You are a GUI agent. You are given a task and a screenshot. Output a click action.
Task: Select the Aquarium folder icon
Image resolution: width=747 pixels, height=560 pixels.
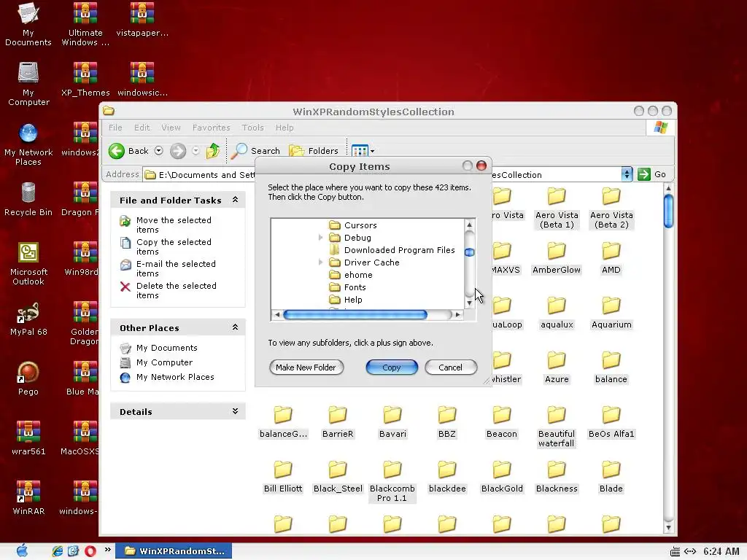click(x=611, y=306)
